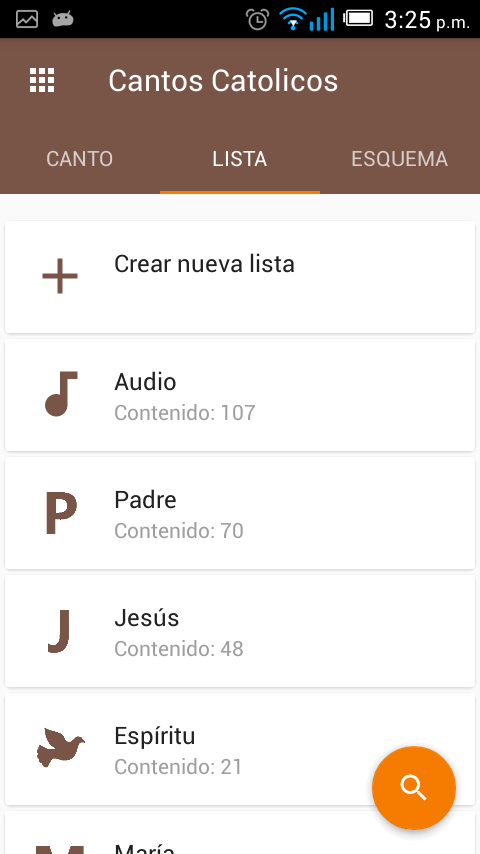Open the partially visible María list
Screen dimensions: 480x854
(x=240, y=833)
